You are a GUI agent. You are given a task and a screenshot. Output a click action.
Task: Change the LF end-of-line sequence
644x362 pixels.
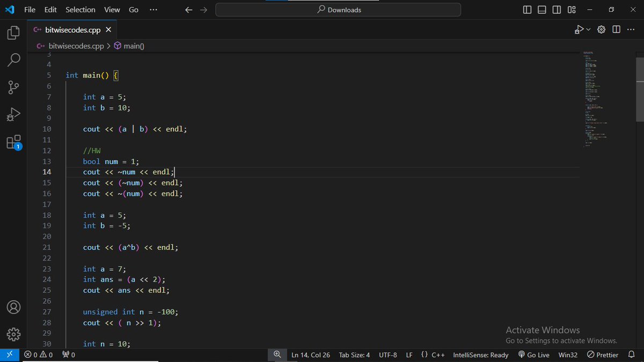coord(409,354)
